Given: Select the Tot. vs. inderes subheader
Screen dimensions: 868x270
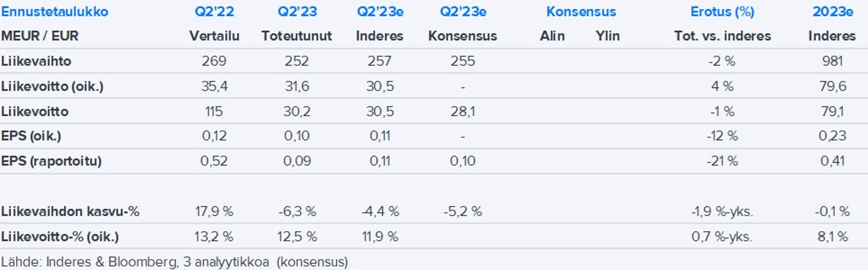Looking at the screenshot, I should [722, 36].
